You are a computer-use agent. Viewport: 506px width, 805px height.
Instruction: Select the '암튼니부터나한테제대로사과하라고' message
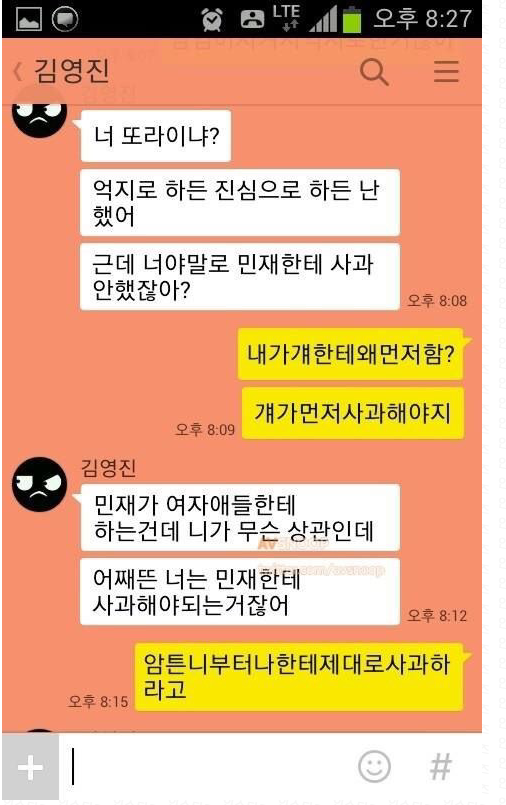pos(299,677)
